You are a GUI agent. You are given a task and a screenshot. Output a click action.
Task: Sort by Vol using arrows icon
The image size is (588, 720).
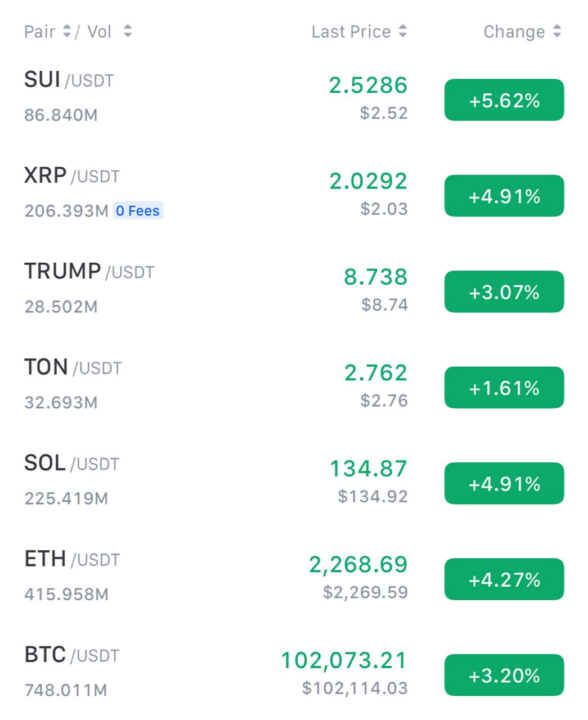pos(128,31)
